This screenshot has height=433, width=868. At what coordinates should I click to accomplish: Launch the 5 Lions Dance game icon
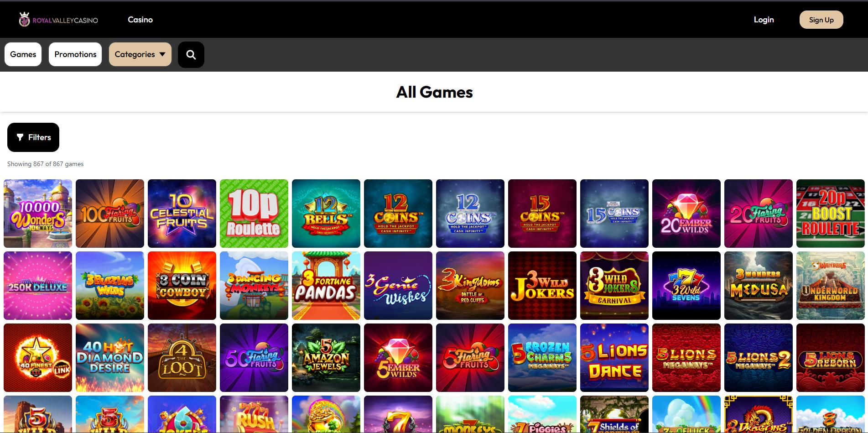coord(614,358)
